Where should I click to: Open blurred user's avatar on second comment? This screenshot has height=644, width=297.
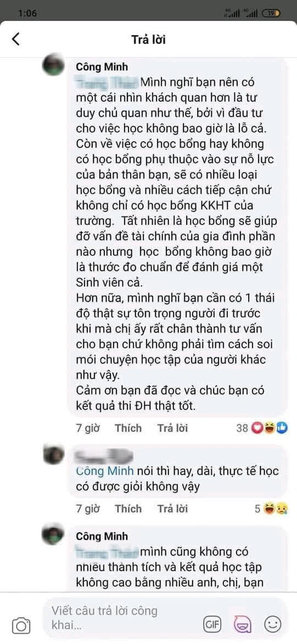click(x=54, y=455)
